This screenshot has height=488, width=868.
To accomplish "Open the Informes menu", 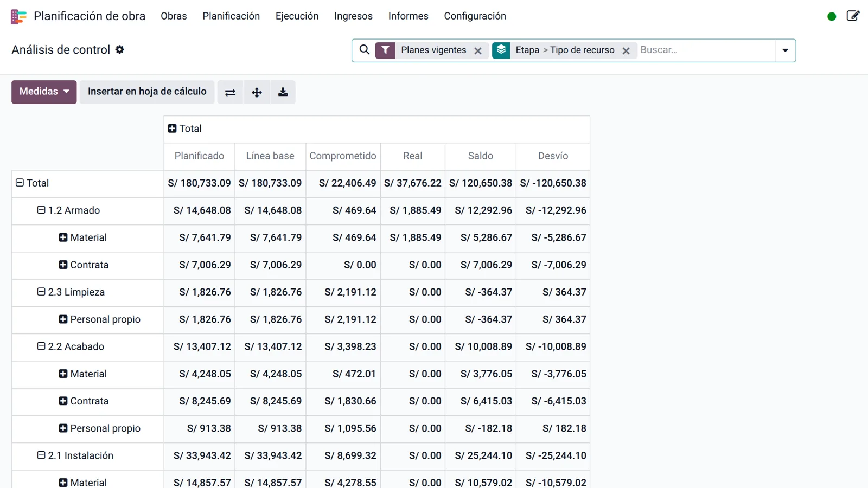I will [x=408, y=16].
